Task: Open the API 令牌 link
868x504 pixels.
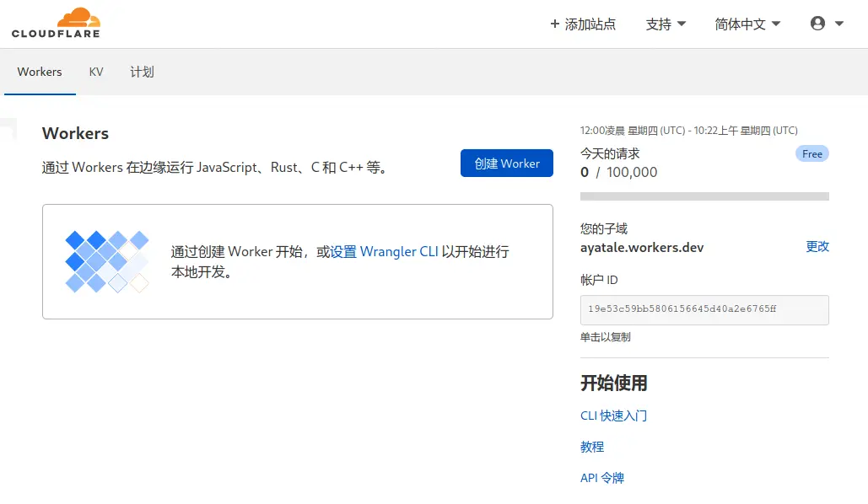Action: (602, 478)
